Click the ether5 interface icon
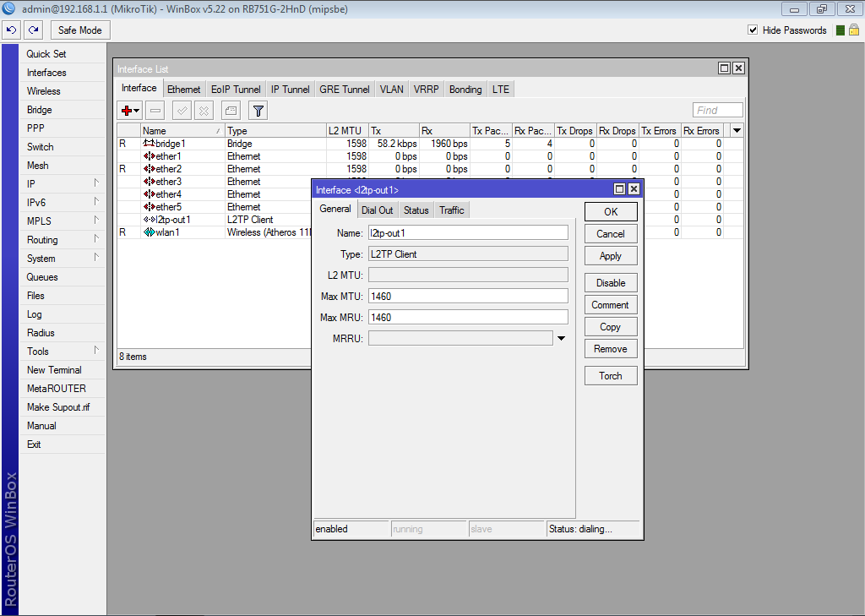 pos(149,207)
